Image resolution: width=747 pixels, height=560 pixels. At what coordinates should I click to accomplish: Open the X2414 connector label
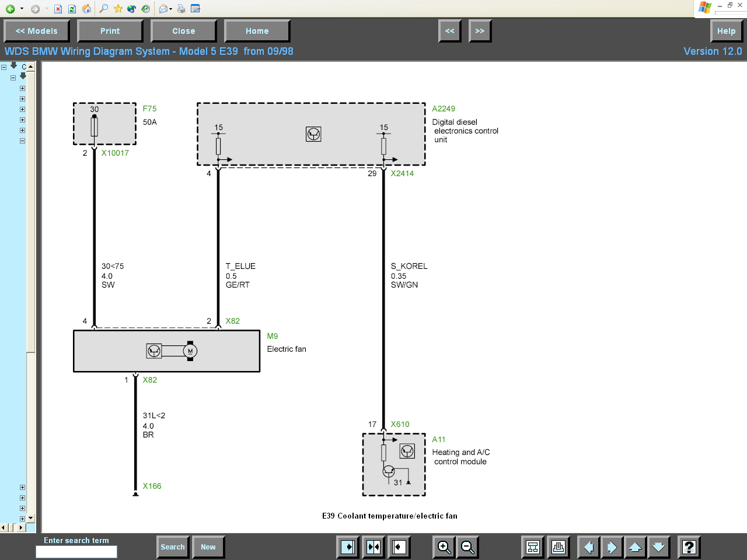[x=402, y=173]
